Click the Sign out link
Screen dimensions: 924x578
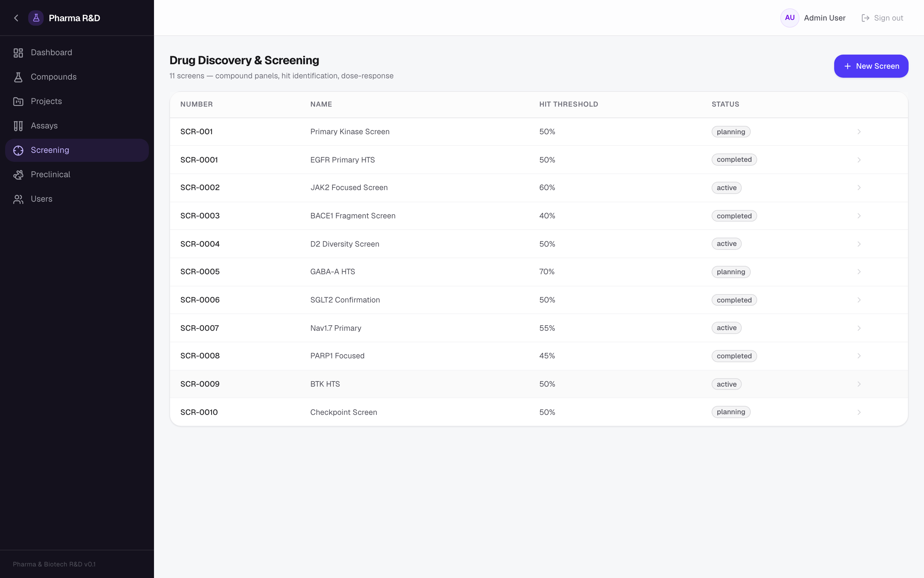(882, 18)
